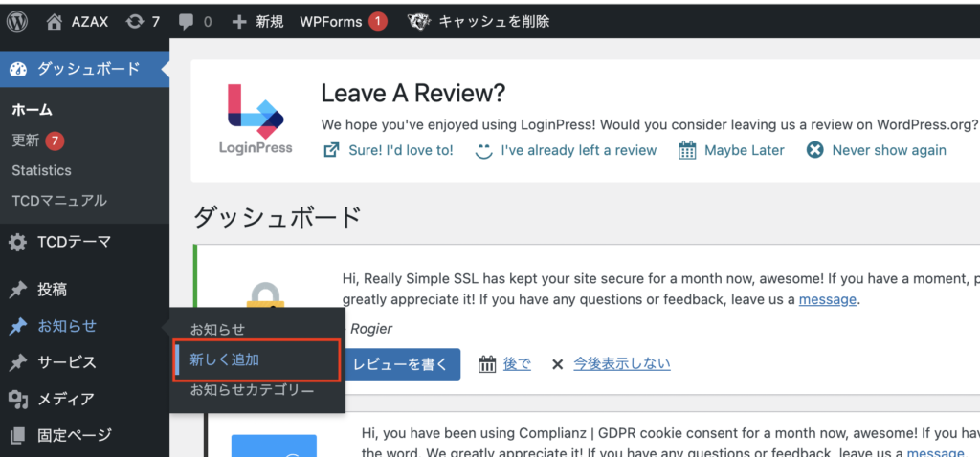Click Never show again link
Image resolution: width=980 pixels, height=457 pixels.
pyautogui.click(x=889, y=150)
